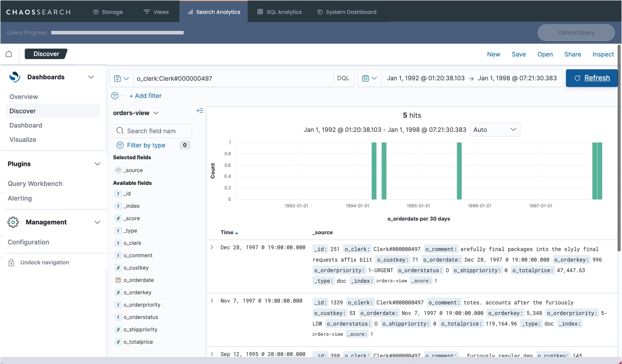Open the Auto interval dropdown
Screen dimensions: 622x364
(x=495, y=130)
